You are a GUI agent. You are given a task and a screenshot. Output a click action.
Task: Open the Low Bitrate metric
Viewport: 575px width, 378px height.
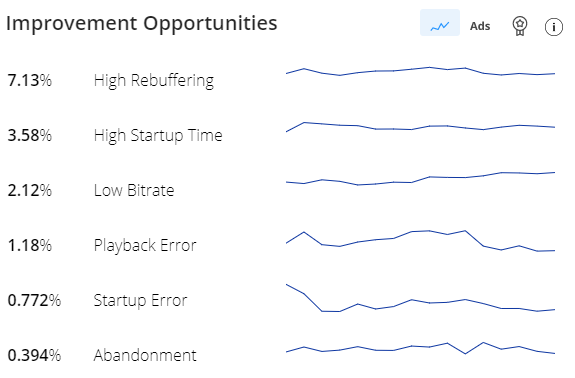click(134, 190)
